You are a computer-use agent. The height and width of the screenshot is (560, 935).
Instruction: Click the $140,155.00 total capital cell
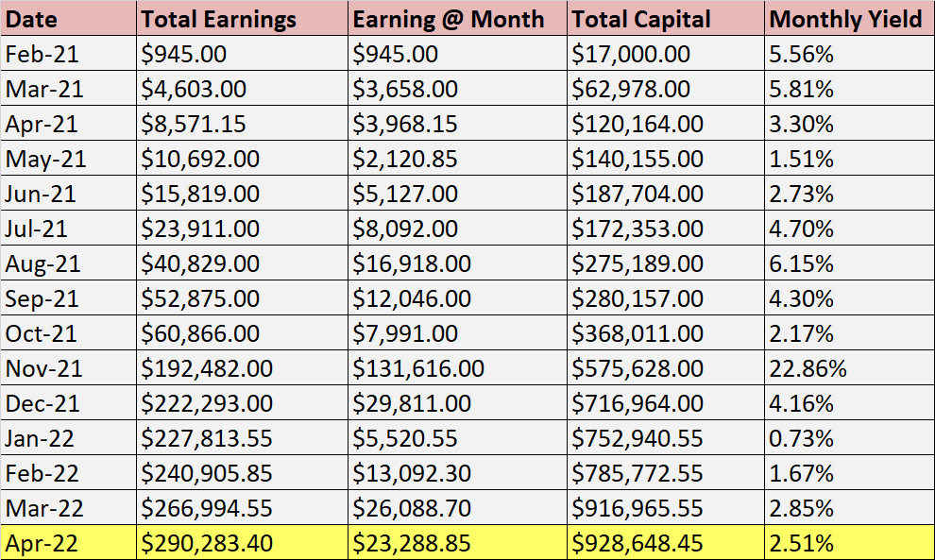pyautogui.click(x=666, y=160)
